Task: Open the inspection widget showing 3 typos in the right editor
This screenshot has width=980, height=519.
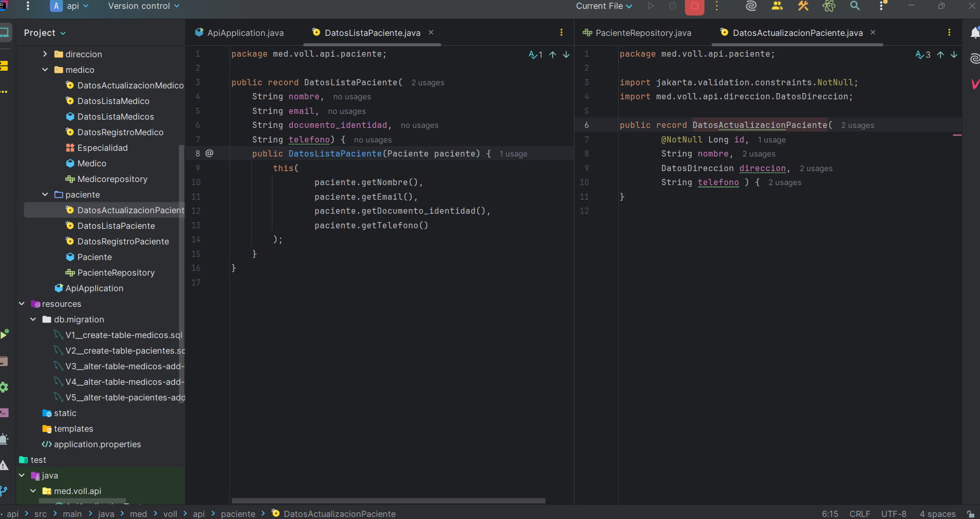Action: tap(923, 55)
